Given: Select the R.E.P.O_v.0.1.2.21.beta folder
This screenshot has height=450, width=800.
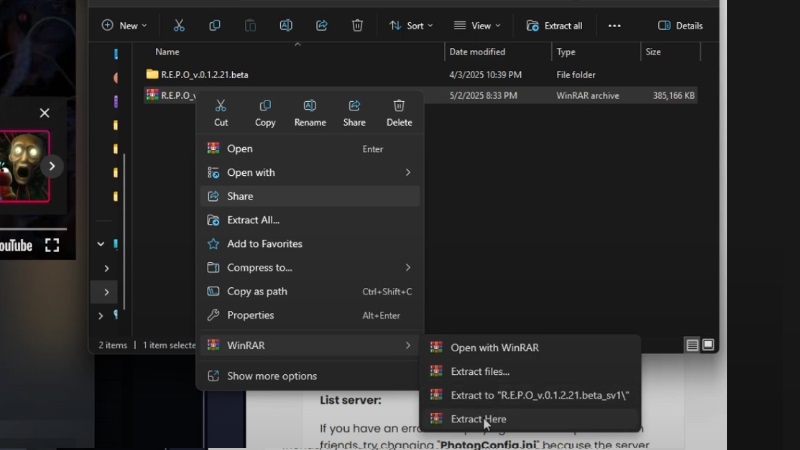Looking at the screenshot, I should point(197,74).
